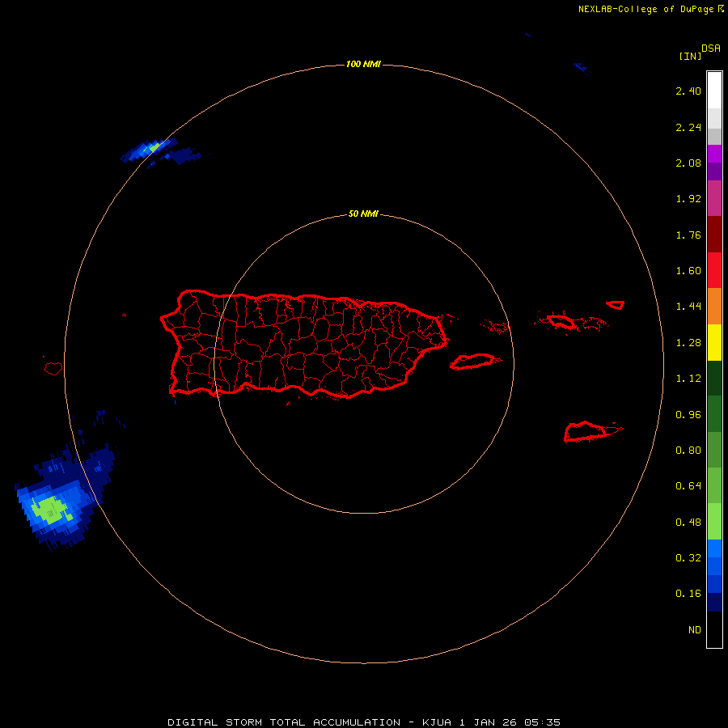Click the Puerto Rico main island map

304,345
